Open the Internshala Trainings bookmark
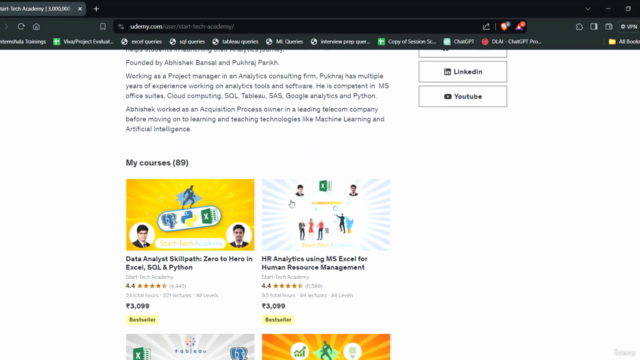 pyautogui.click(x=23, y=42)
